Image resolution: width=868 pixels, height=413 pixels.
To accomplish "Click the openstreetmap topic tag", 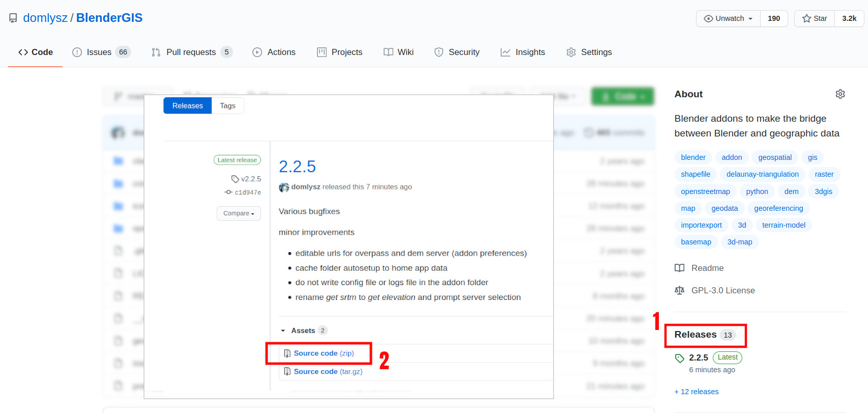I will coord(705,191).
